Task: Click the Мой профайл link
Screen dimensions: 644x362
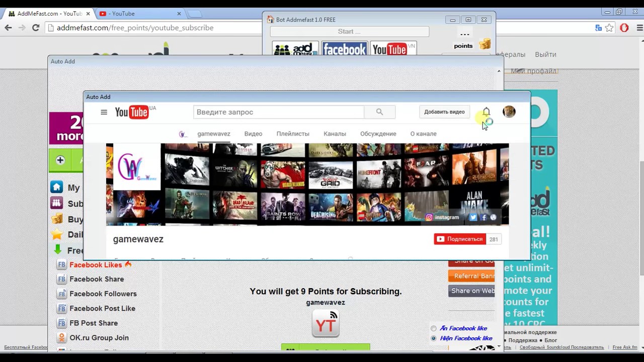Action: 533,71
